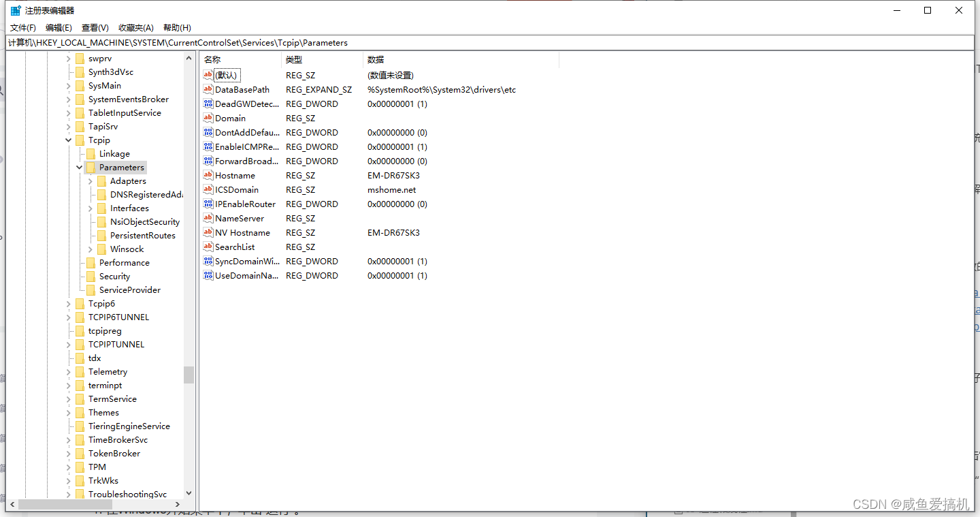Expand the Interfaces tree node

pyautogui.click(x=91, y=208)
